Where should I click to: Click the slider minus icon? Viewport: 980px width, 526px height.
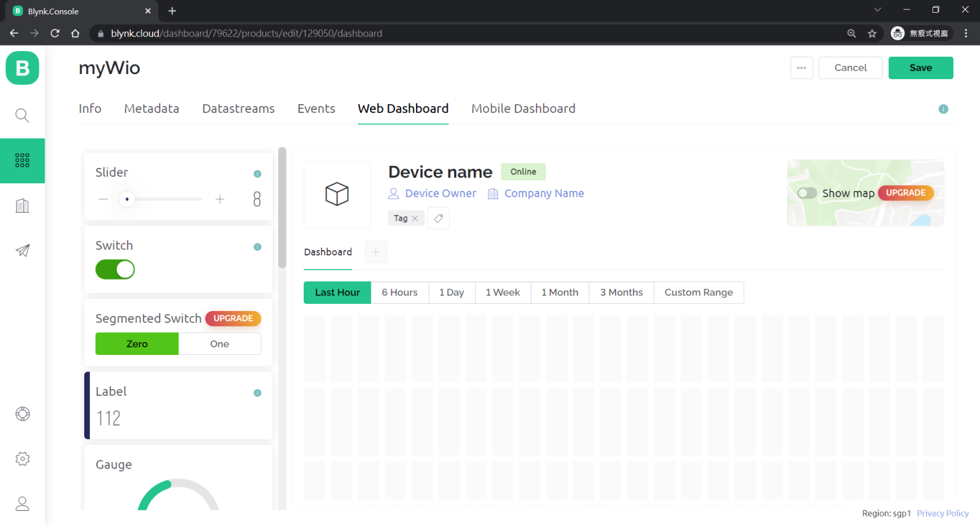coord(103,199)
